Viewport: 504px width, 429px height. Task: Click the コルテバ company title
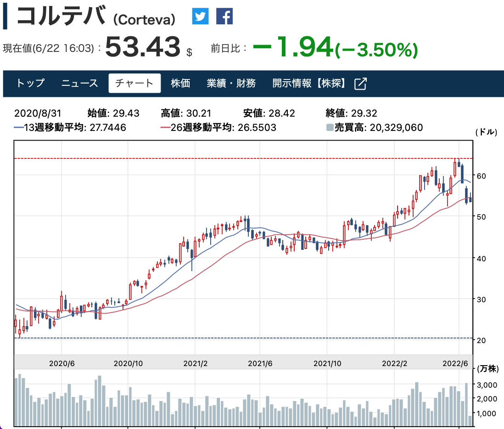(61, 16)
